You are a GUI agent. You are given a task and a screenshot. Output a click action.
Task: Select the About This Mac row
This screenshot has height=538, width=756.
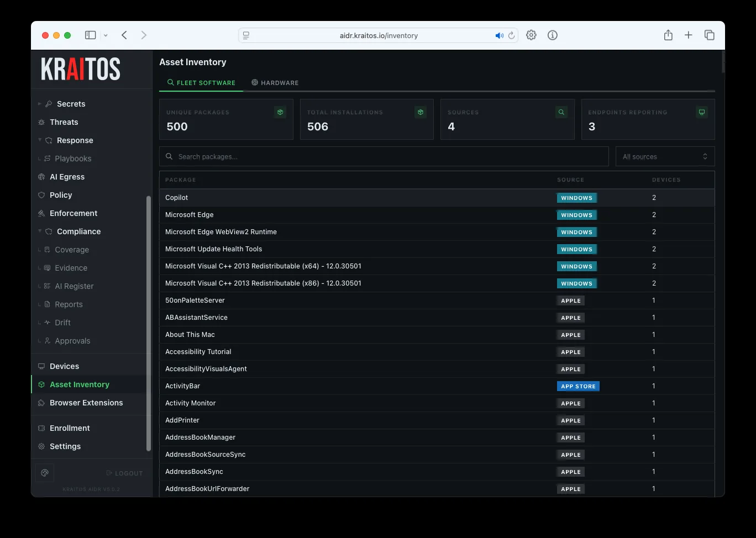pos(437,335)
